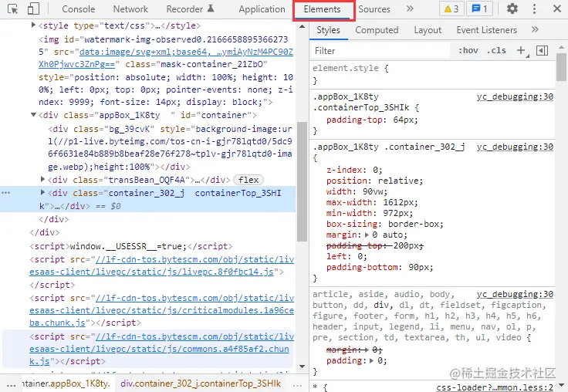Open the livepc.8f0fbc14.js script link
This screenshot has height=392, width=568.
point(161,265)
